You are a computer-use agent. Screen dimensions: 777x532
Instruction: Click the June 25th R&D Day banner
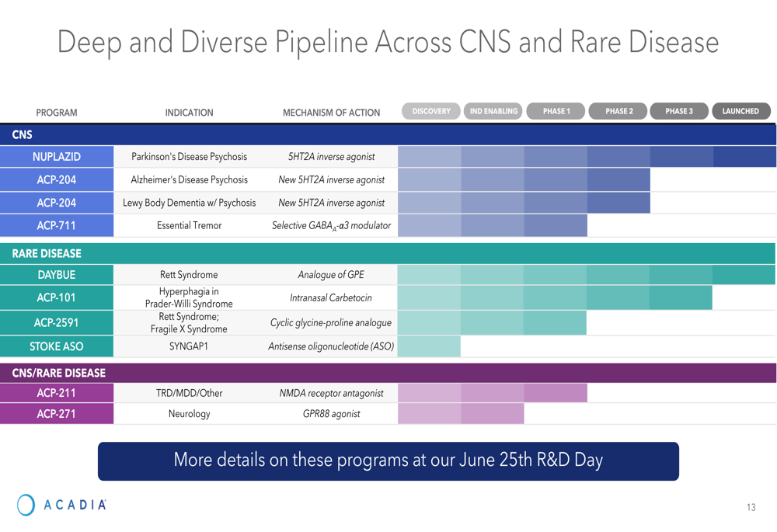(x=388, y=461)
